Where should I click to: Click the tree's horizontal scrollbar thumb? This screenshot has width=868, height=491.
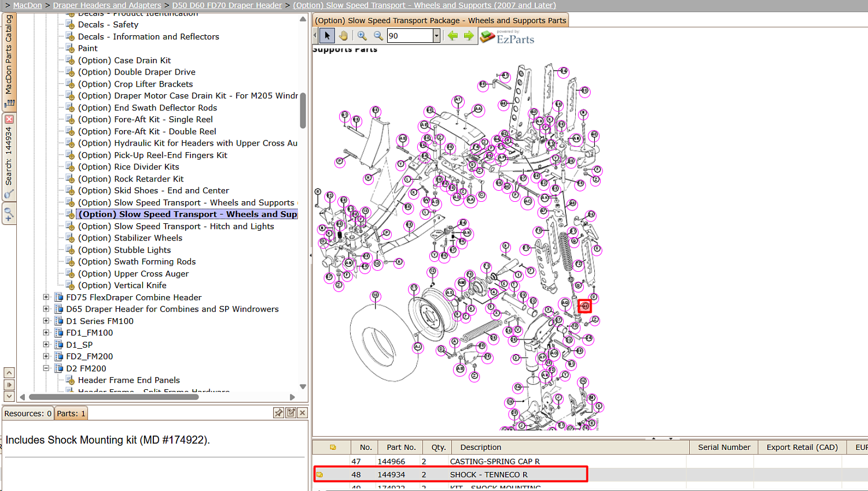point(114,397)
